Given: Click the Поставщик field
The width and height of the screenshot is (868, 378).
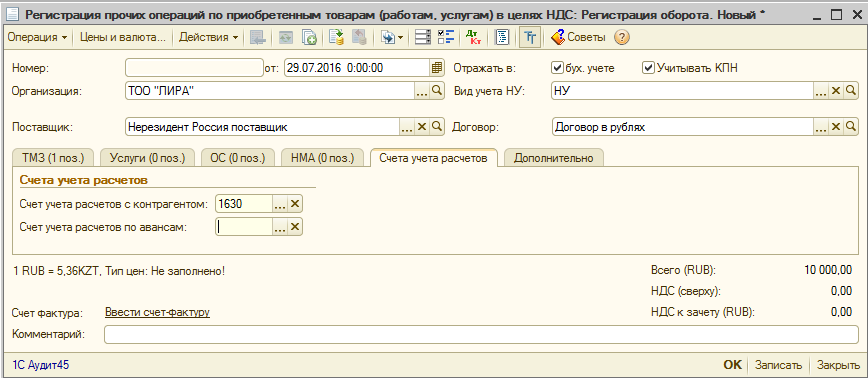Looking at the screenshot, I should point(262,127).
